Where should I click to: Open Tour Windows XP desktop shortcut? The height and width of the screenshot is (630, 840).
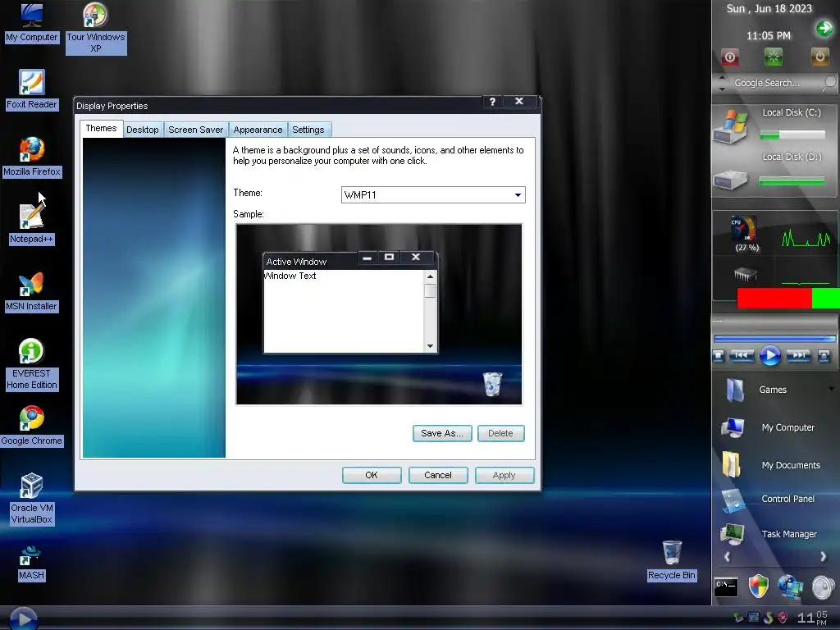click(x=95, y=28)
